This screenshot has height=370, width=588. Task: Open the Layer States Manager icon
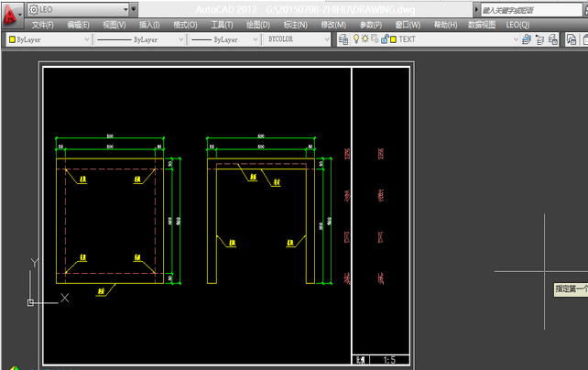point(553,39)
